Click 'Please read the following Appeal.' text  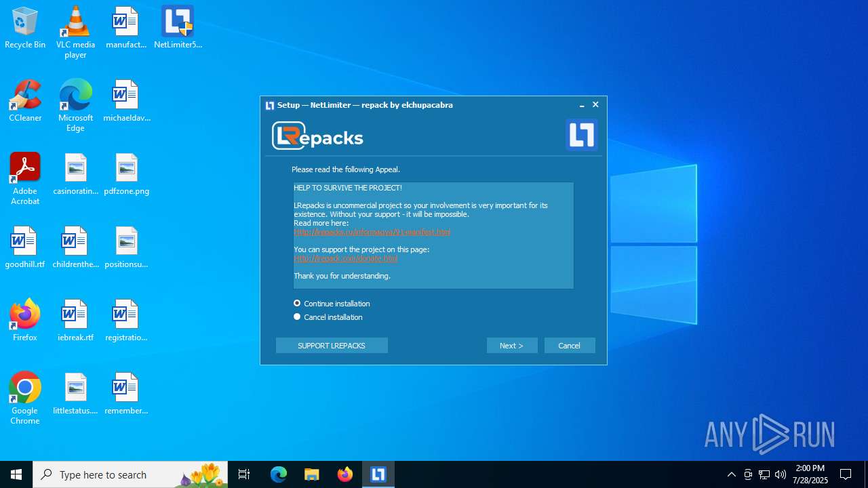coord(346,169)
